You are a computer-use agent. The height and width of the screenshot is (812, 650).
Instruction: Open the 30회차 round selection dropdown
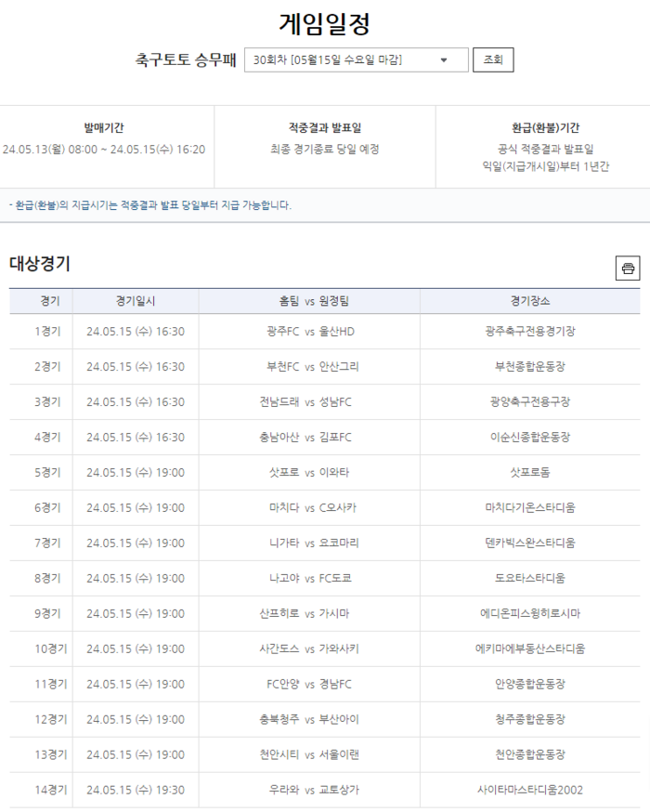click(356, 60)
